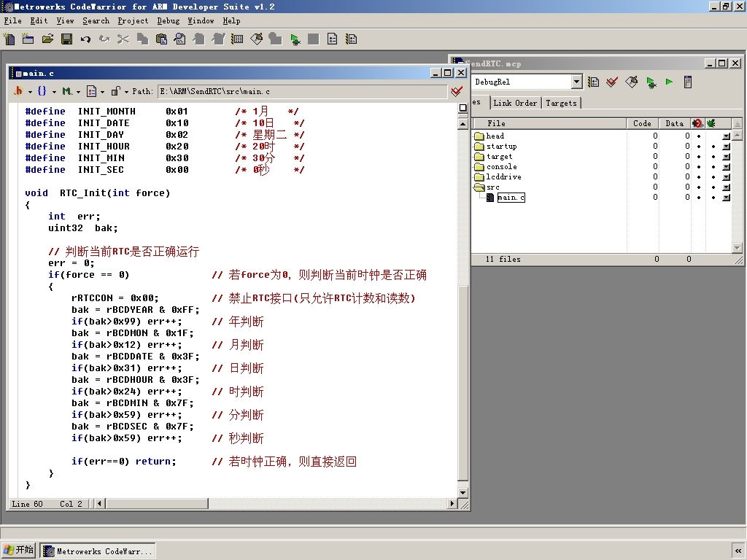Click the Find magnifier icon
747x560 pixels.
click(x=180, y=39)
